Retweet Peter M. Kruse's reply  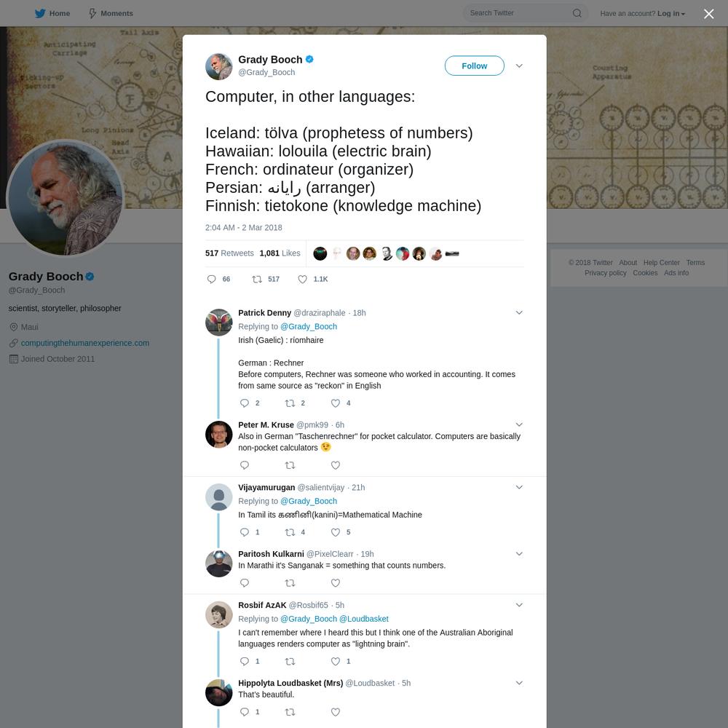[x=290, y=465]
